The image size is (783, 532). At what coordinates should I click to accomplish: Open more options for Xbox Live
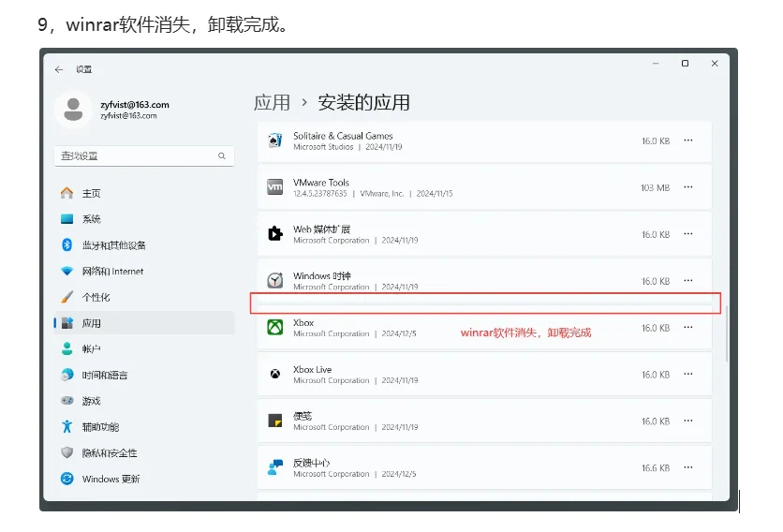click(688, 375)
